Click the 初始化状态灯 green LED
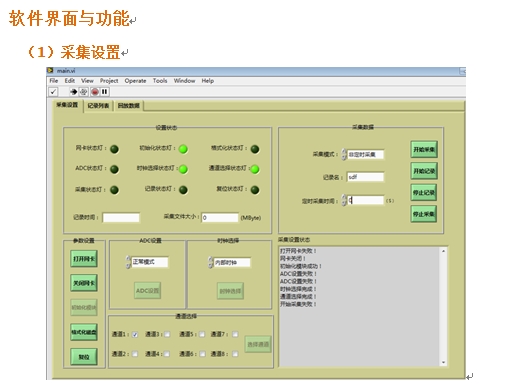Image resolution: width=522 pixels, height=384 pixels. pyautogui.click(x=183, y=149)
